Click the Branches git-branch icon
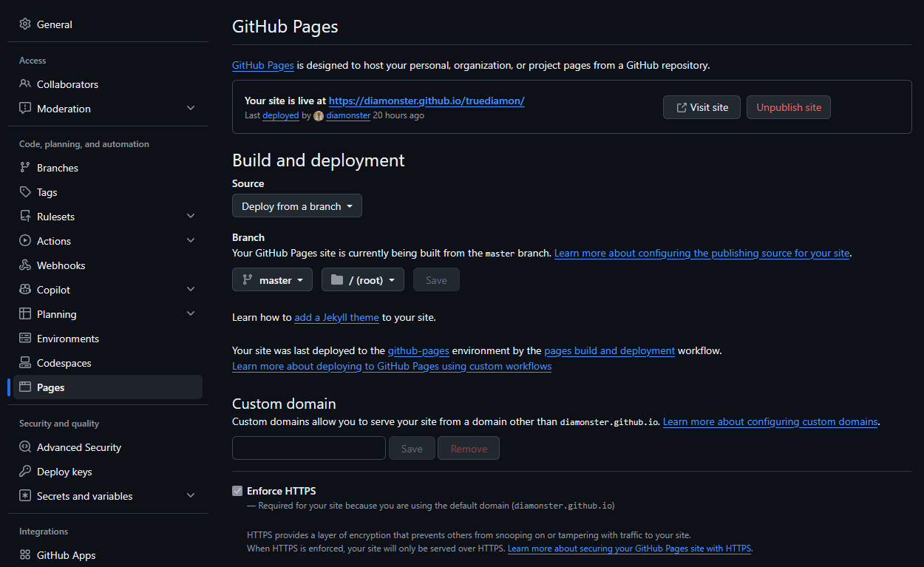 point(25,168)
